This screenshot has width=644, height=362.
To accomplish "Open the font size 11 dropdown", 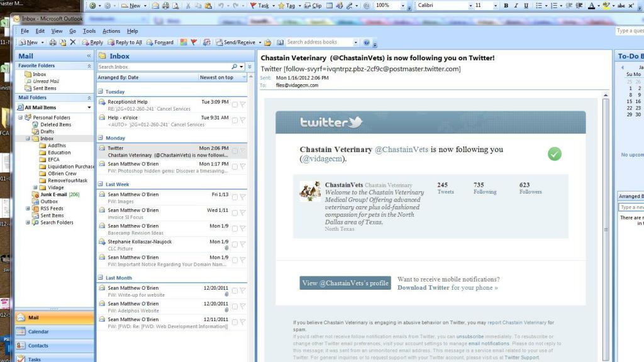I will (496, 6).
